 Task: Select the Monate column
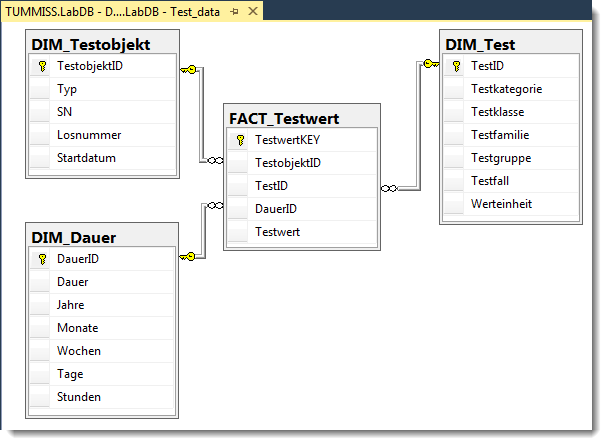pos(102,328)
